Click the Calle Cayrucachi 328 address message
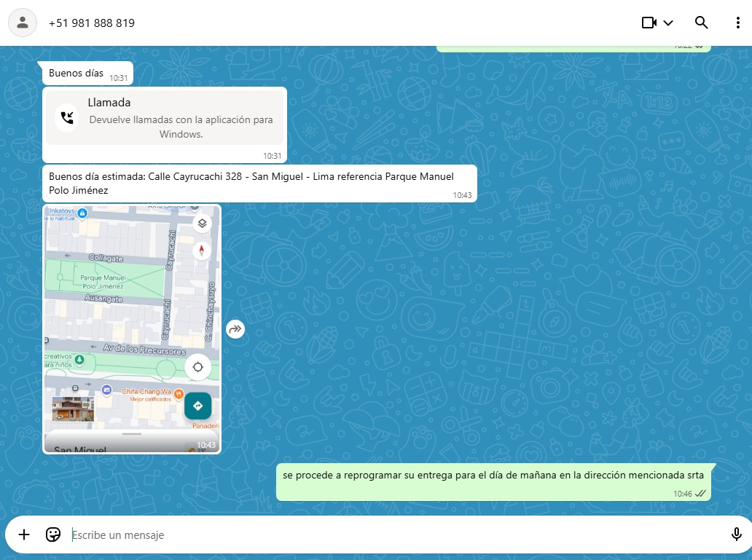Screen dimensions: 752x560 [x=251, y=183]
